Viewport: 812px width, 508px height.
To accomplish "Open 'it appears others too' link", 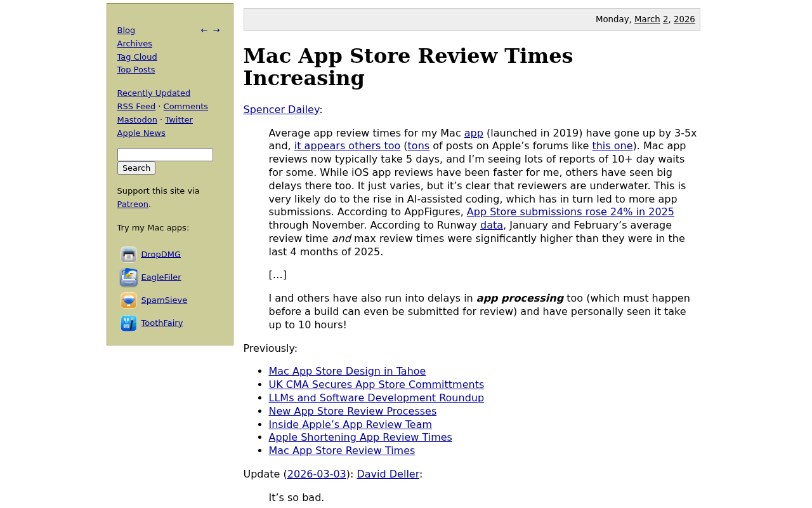I will [347, 146].
